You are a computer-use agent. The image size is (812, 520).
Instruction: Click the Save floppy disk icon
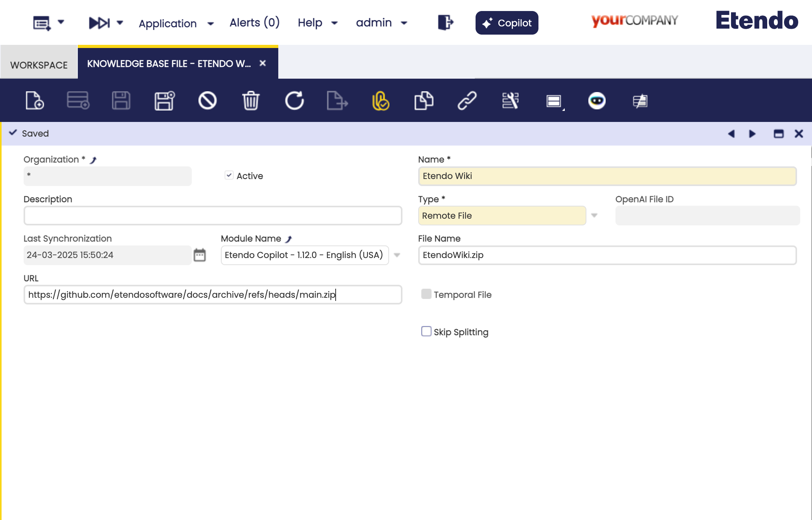pyautogui.click(x=121, y=101)
